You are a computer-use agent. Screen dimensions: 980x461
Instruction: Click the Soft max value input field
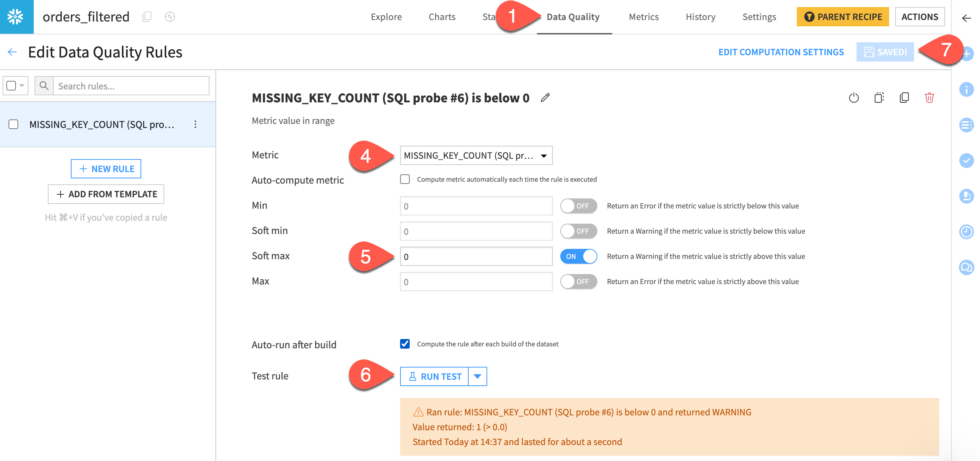tap(477, 256)
